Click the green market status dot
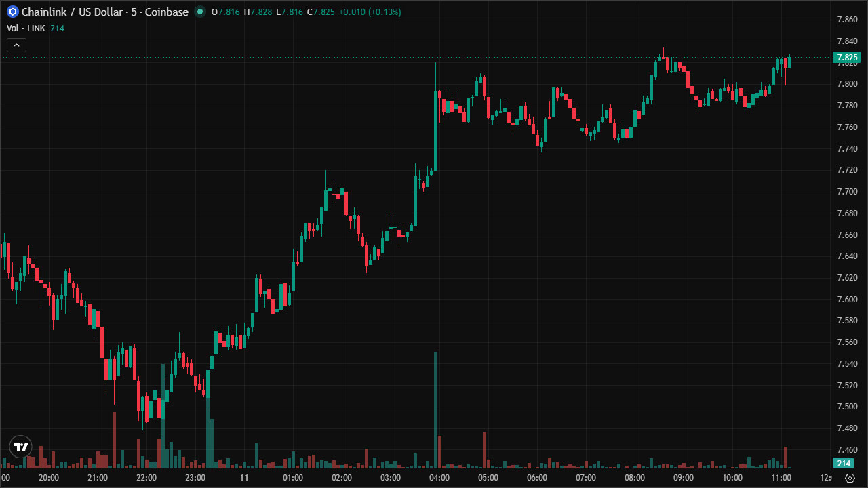Image resolution: width=868 pixels, height=488 pixels. 199,12
